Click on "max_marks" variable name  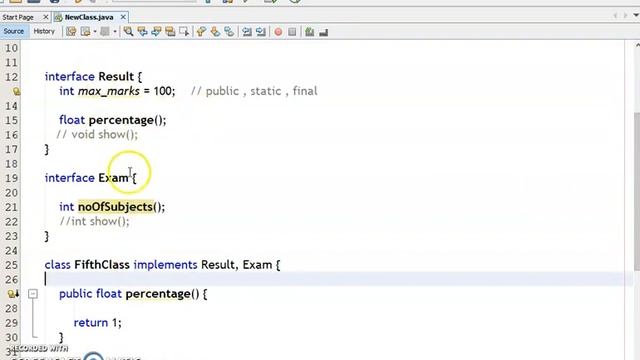tap(109, 91)
